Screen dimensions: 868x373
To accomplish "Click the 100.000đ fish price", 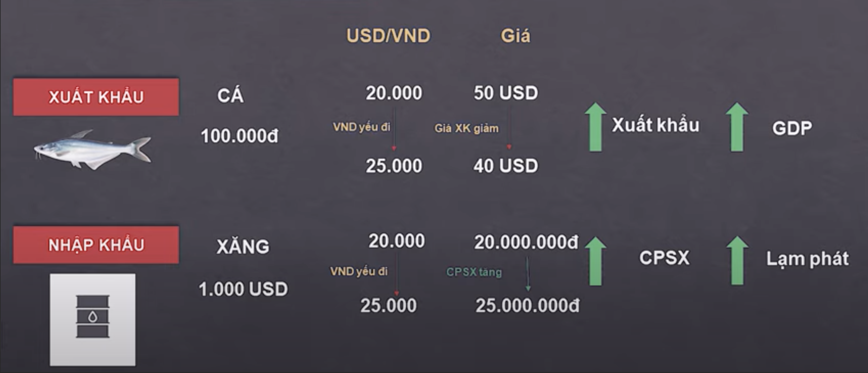I will click(239, 136).
